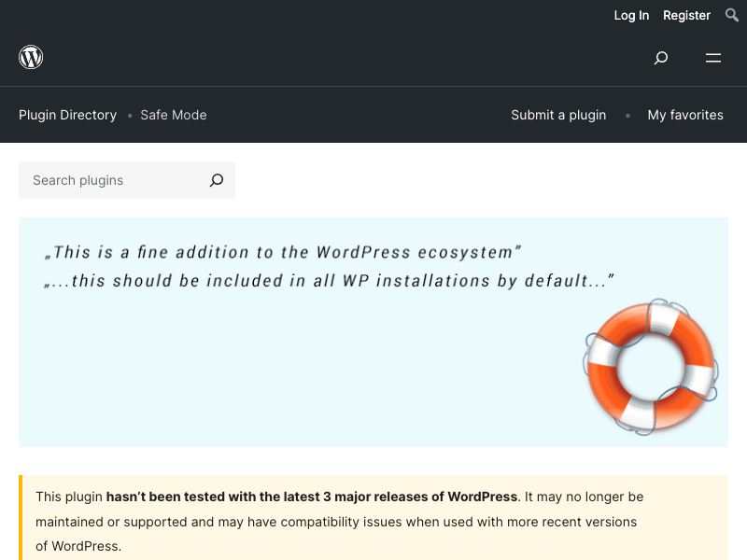Select Safe Mode breadcrumb
The height and width of the screenshot is (560, 747).
click(174, 115)
